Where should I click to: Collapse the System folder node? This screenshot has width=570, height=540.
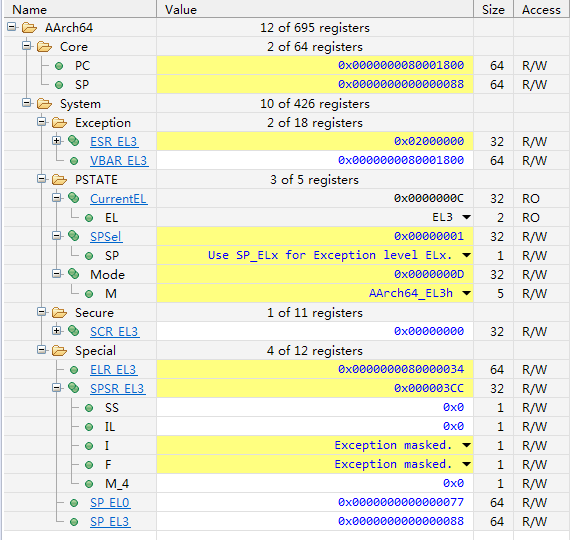(x=27, y=103)
